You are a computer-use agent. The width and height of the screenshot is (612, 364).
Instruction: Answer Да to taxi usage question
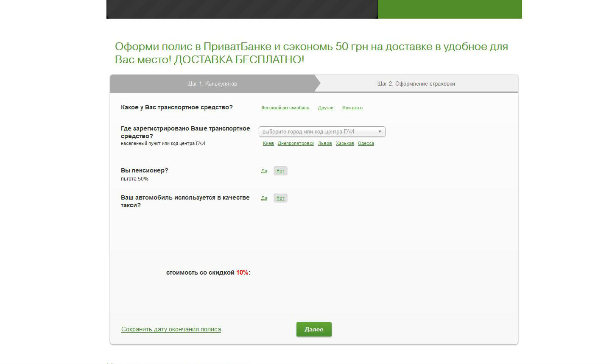coord(264,198)
